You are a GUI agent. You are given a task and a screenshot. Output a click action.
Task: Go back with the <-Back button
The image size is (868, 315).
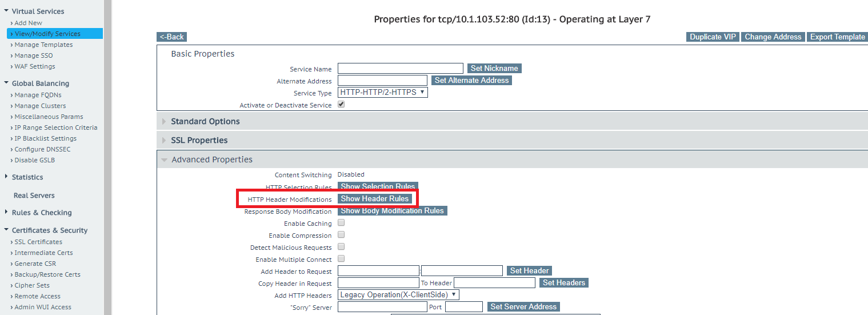172,37
